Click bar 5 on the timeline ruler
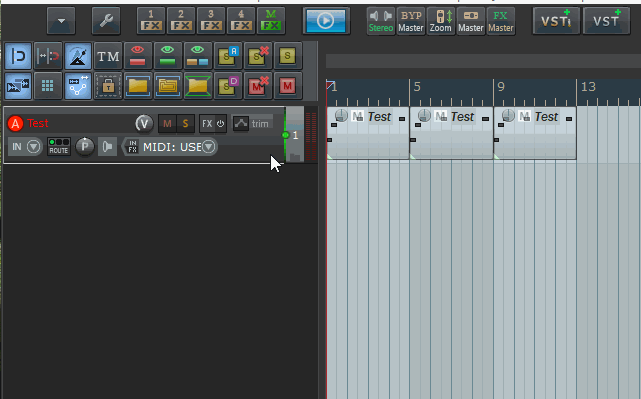Screen dimensions: 641x399 [417, 87]
